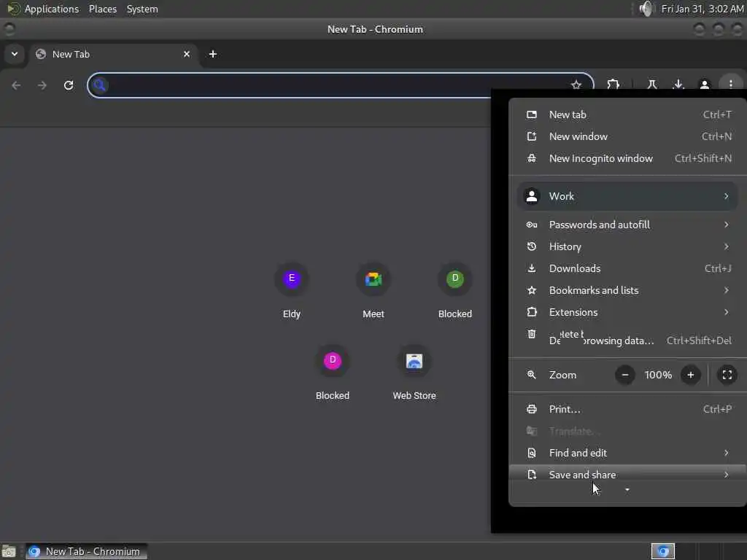The width and height of the screenshot is (747, 560).
Task: Increase zoom with the plus button
Action: pos(690,376)
